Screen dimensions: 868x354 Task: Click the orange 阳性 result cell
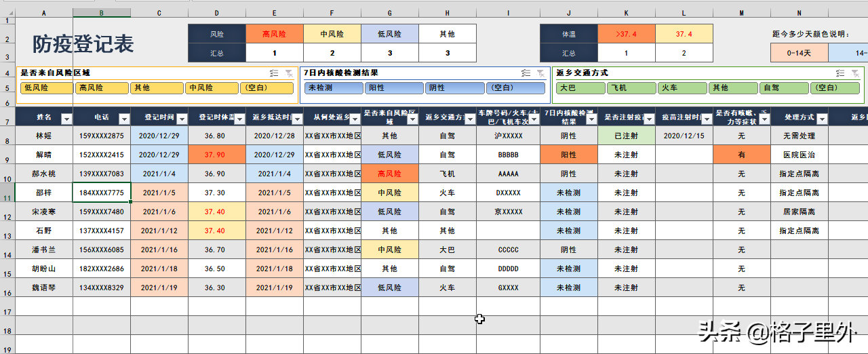tap(569, 155)
